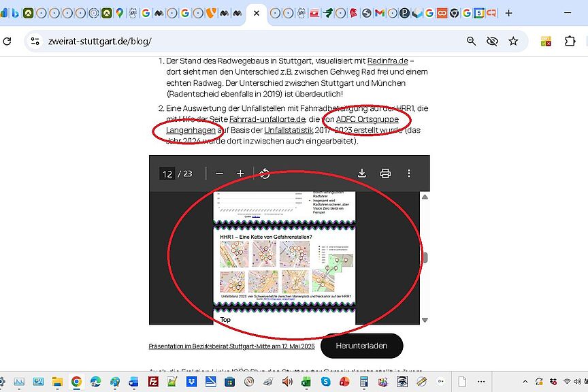Screen dimensions: 588x392
Task: Open the PDF viewer three-dot menu
Action: tap(409, 174)
